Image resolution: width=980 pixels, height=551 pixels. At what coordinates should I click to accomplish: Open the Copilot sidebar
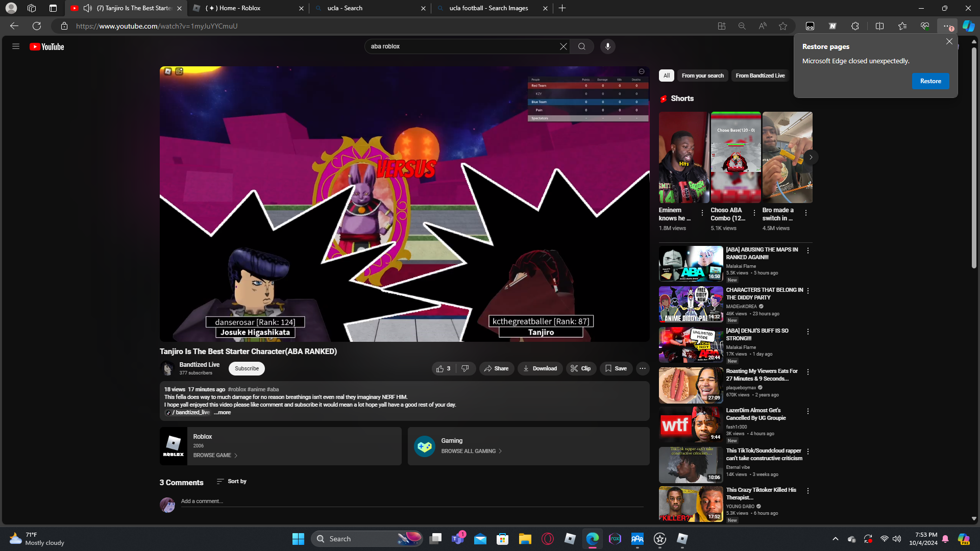tap(968, 26)
